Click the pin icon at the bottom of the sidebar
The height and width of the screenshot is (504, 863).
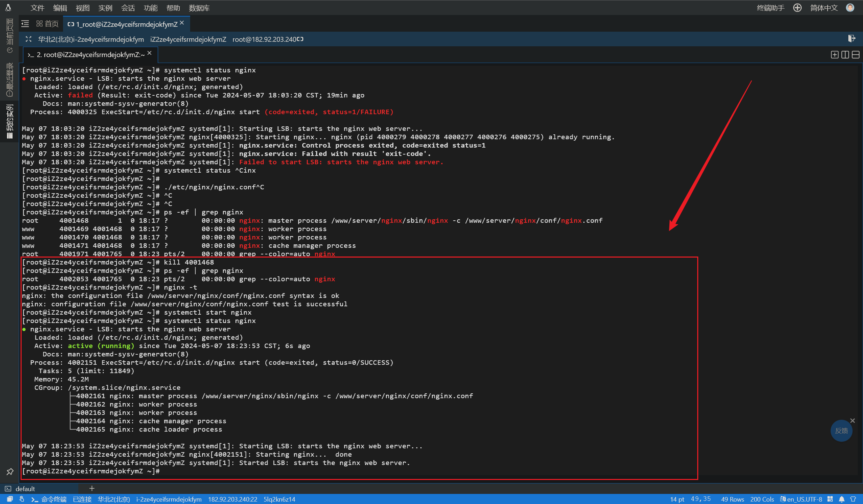10,472
